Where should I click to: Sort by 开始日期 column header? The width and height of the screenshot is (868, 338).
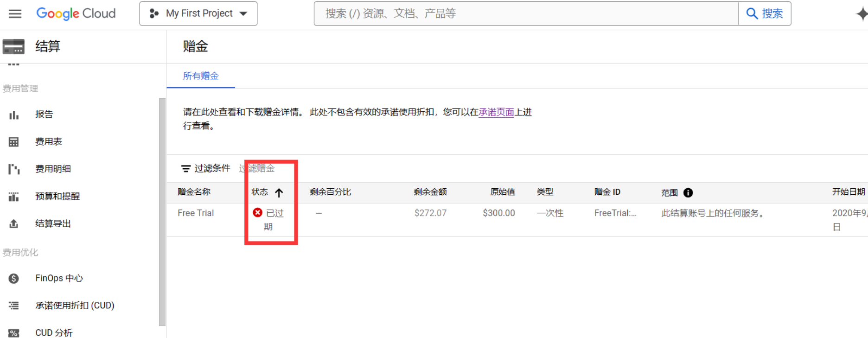tap(849, 192)
